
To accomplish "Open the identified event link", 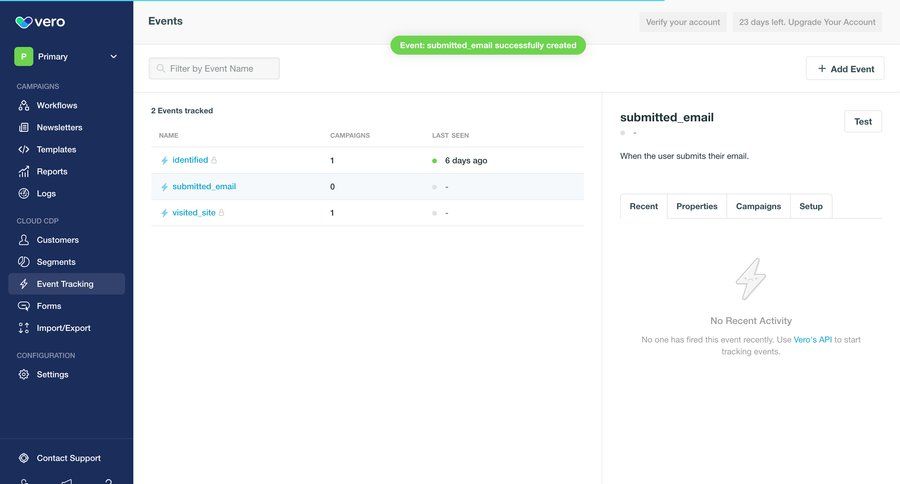I will point(190,160).
